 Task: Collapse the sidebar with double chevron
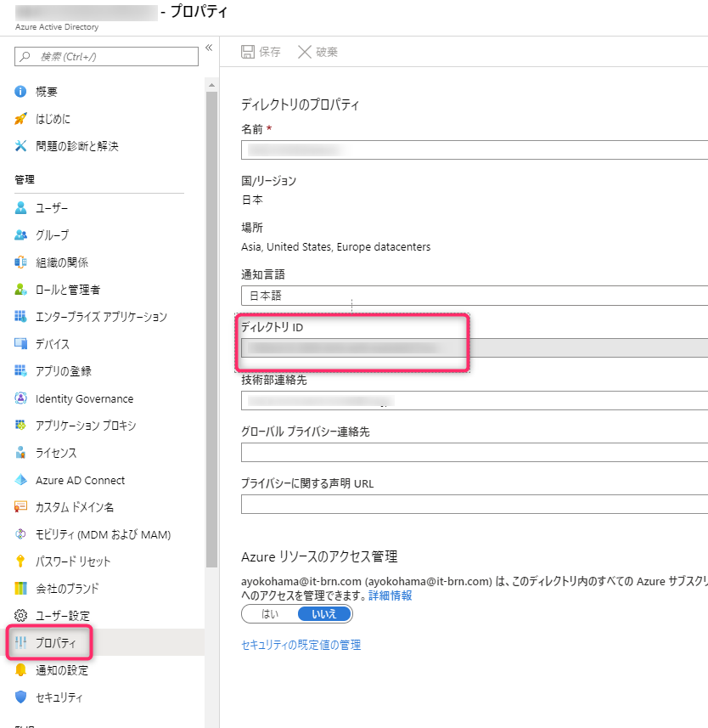pyautogui.click(x=209, y=48)
